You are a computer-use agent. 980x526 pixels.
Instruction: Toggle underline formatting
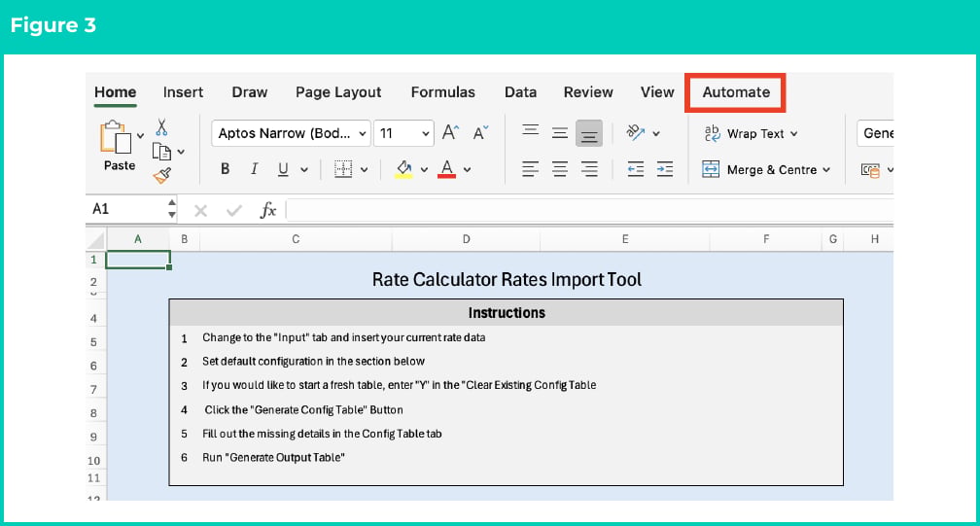point(283,168)
